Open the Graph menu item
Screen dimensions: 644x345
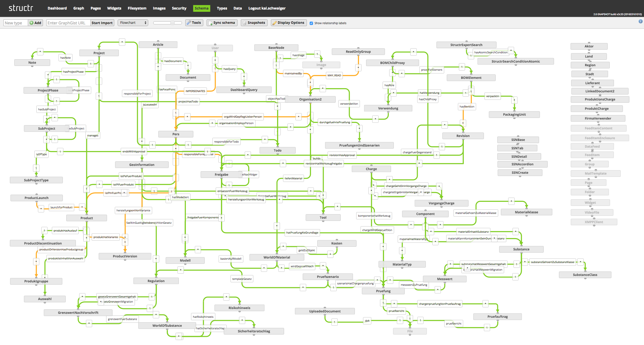pyautogui.click(x=79, y=8)
